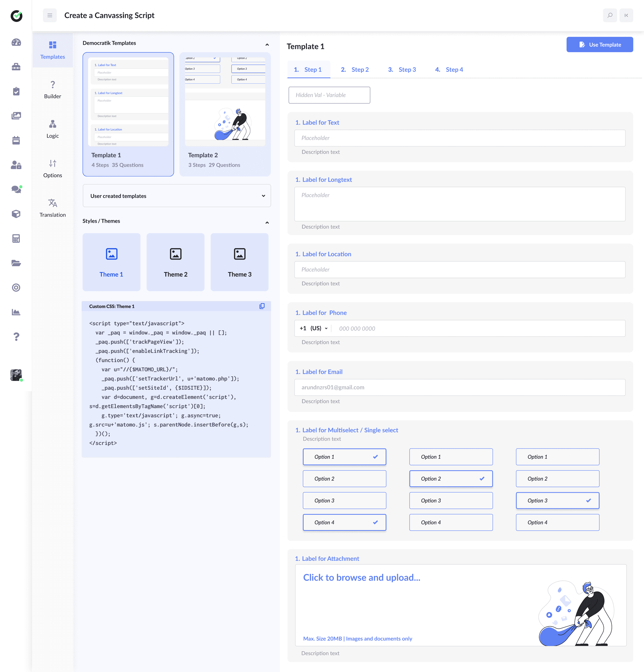Image resolution: width=644 pixels, height=672 pixels.
Task: Choose Theme 2 style
Action: (176, 262)
